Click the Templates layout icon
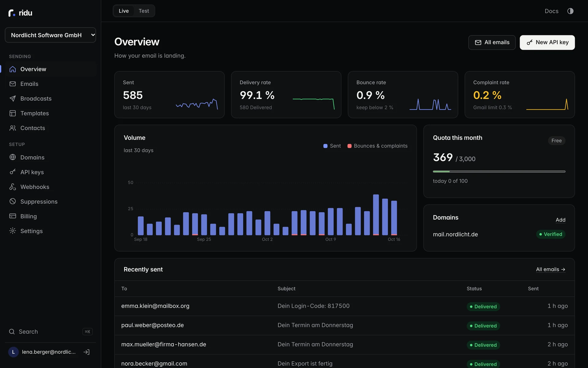The image size is (588, 368). point(13,113)
